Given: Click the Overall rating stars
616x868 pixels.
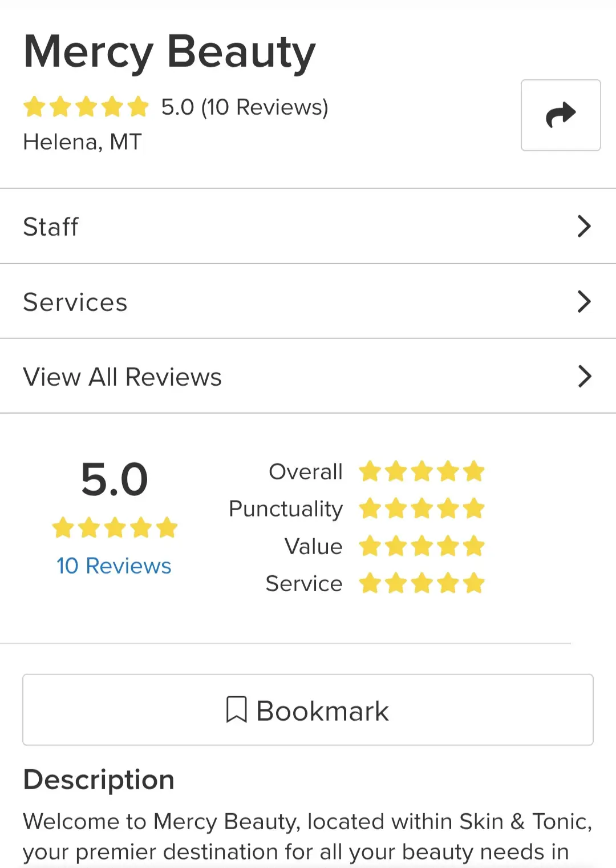Looking at the screenshot, I should pyautogui.click(x=422, y=472).
